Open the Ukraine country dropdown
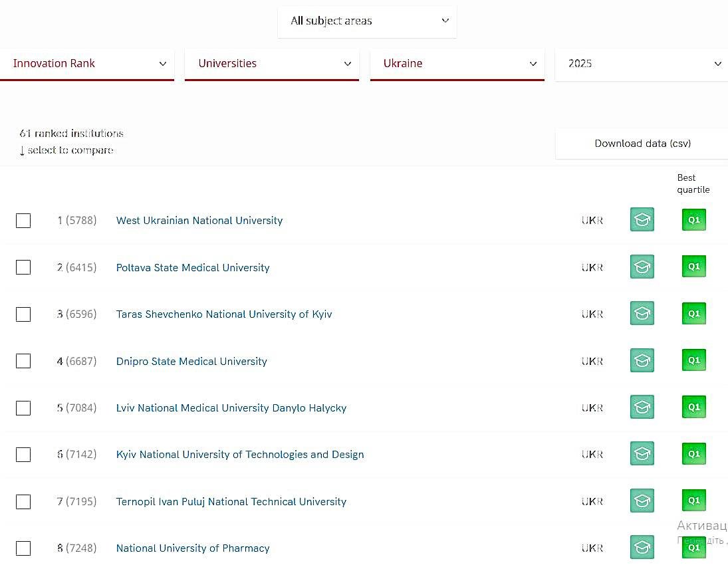This screenshot has width=728, height=573. click(457, 64)
